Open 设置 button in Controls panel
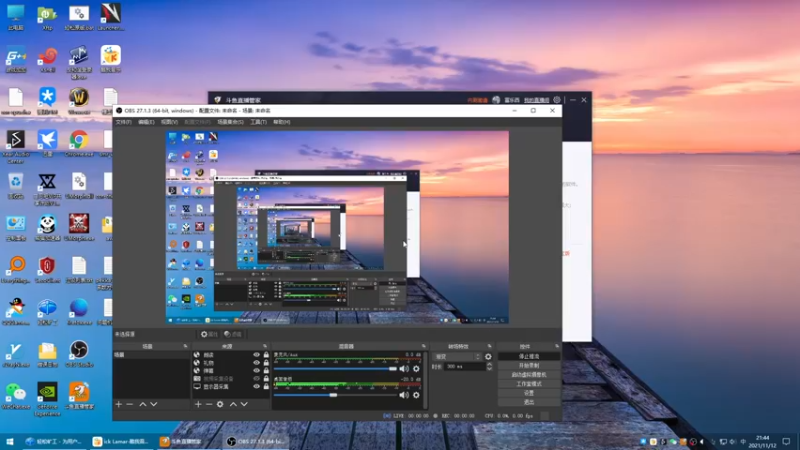This screenshot has height=450, width=800. click(x=529, y=393)
